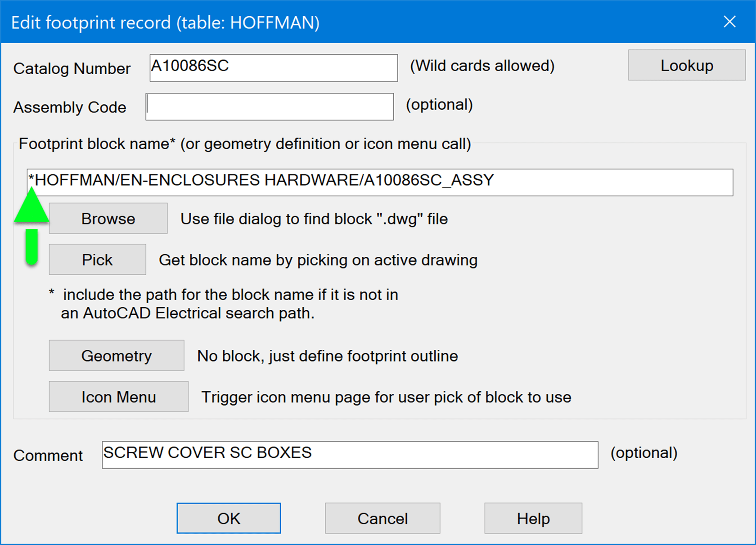Click the 'Assembly Code' label
Image resolution: width=756 pixels, height=545 pixels.
70,107
